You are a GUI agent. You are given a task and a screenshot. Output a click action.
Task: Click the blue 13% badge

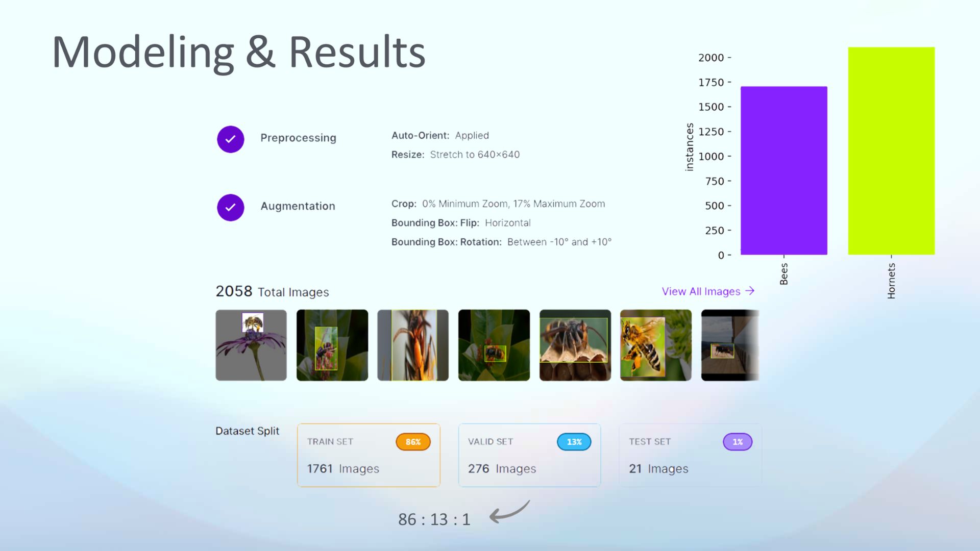click(574, 442)
